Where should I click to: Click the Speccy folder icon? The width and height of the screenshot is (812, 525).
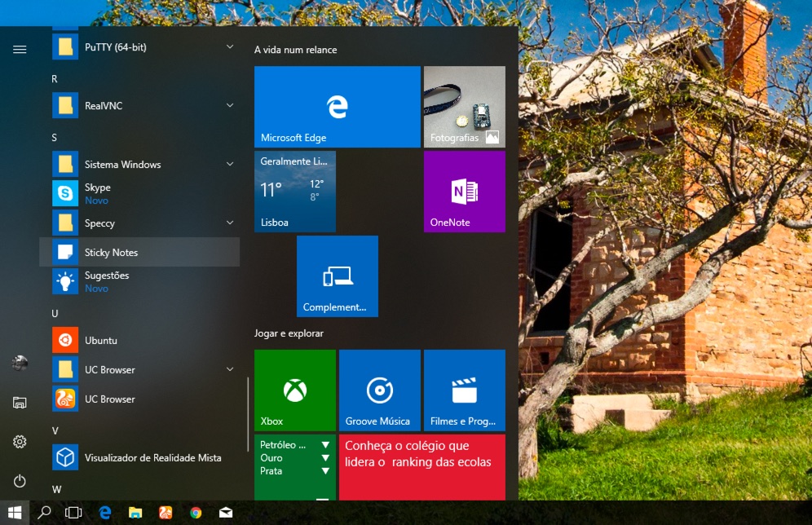point(65,223)
